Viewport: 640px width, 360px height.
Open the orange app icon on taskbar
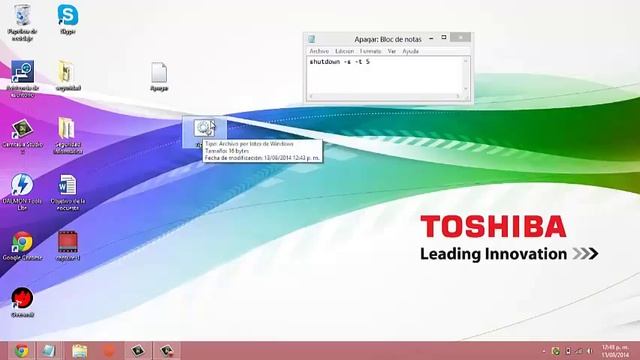click(x=109, y=351)
